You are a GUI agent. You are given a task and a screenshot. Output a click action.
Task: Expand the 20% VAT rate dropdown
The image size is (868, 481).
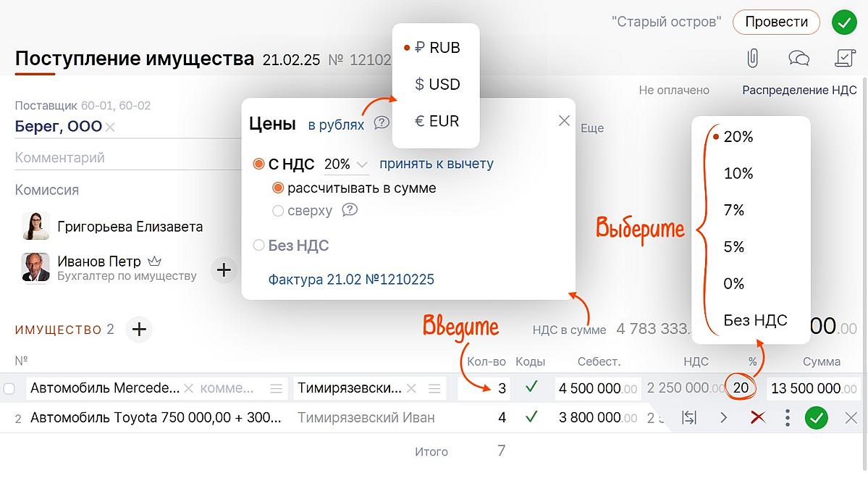pyautogui.click(x=346, y=164)
